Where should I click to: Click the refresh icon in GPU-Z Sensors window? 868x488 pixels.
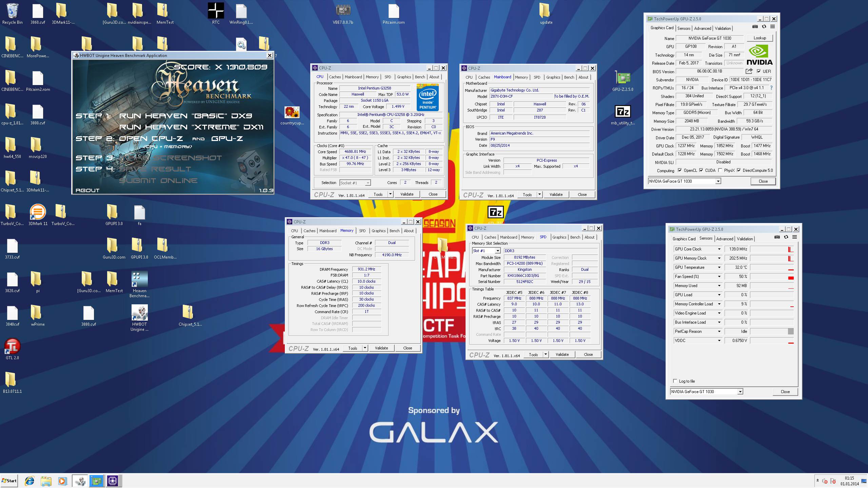click(x=786, y=237)
